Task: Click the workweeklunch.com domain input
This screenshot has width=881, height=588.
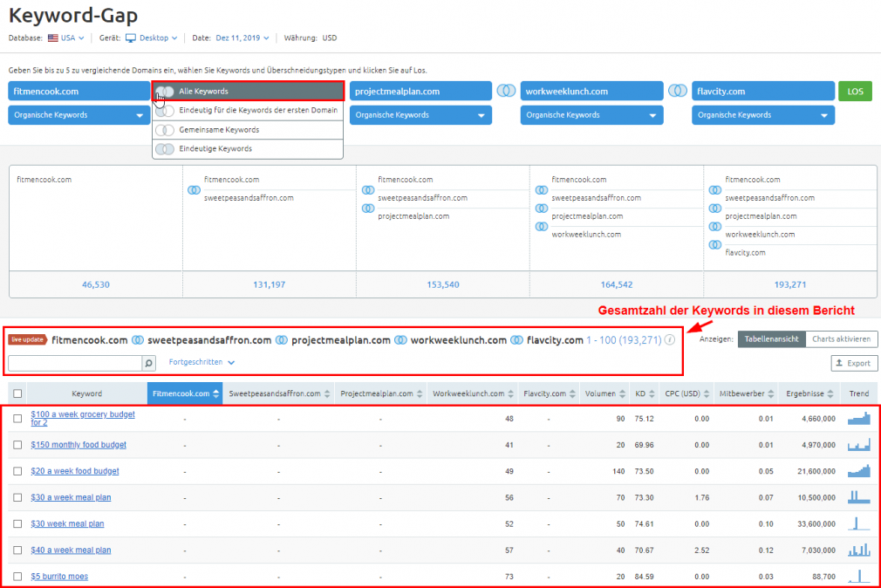Action: coord(591,91)
